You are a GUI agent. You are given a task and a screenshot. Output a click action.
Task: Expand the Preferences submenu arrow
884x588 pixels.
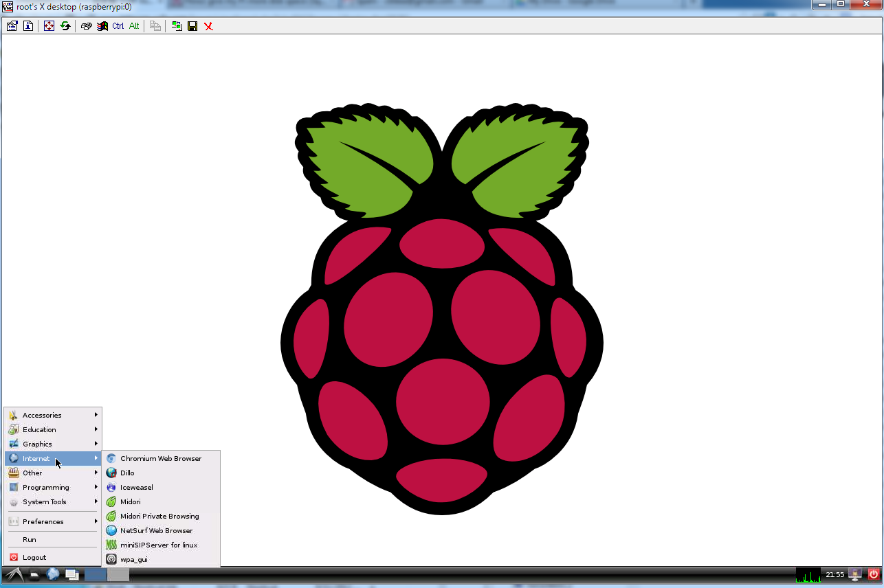(96, 521)
